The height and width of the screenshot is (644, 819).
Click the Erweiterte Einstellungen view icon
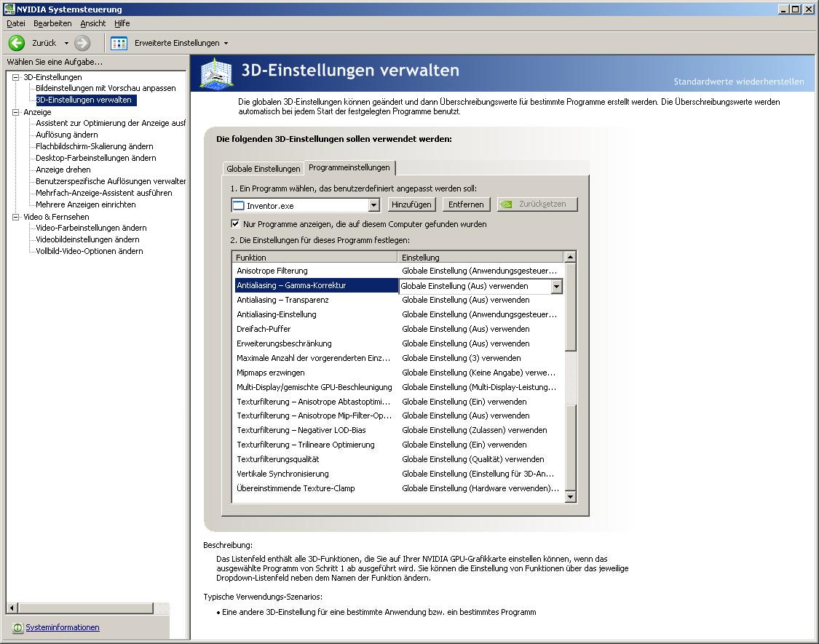pyautogui.click(x=119, y=44)
